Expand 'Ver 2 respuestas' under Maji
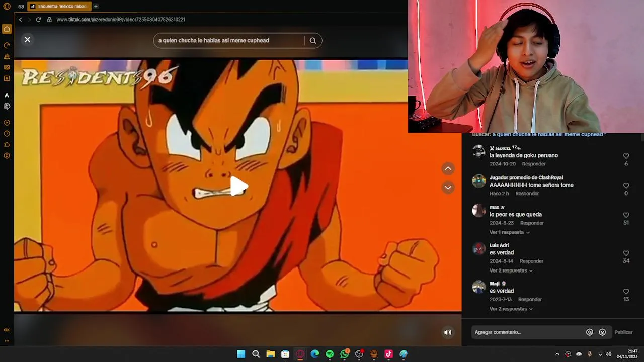644x362 pixels. [x=511, y=309]
